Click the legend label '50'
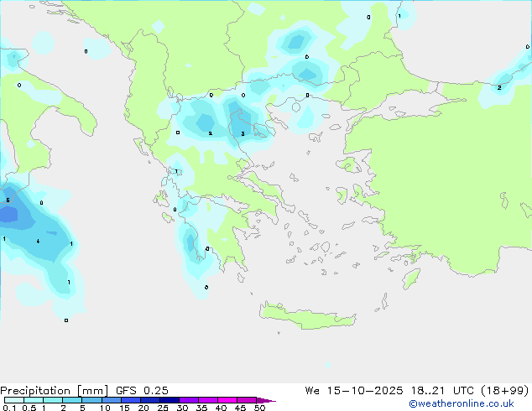The width and height of the screenshot is (532, 411). click(260, 408)
